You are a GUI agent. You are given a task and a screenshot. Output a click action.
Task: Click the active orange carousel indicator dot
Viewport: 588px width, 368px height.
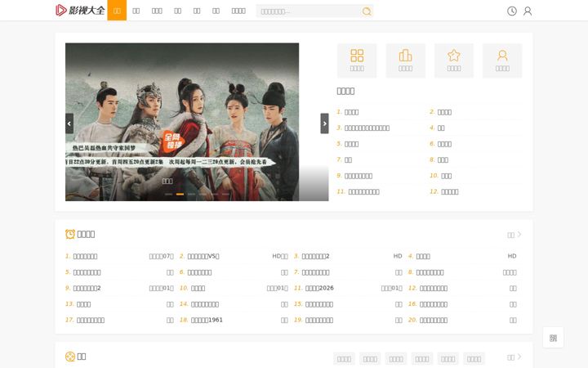tap(180, 194)
